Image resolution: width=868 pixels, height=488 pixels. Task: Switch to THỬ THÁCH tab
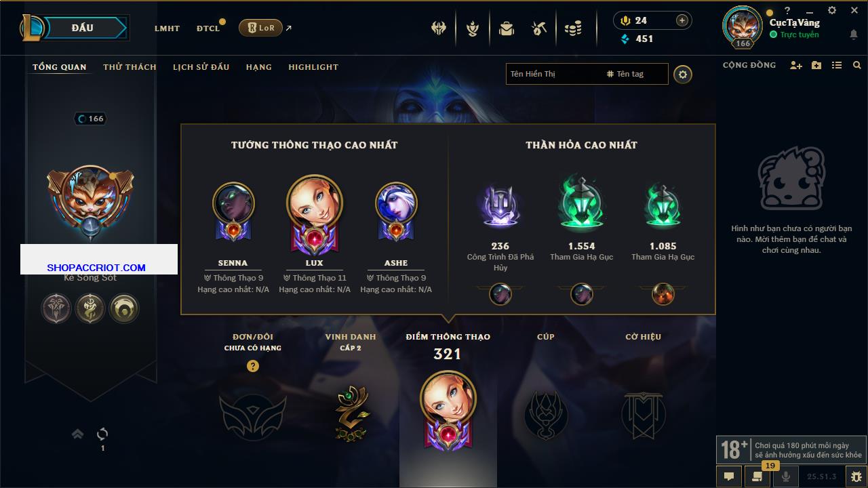pyautogui.click(x=130, y=67)
